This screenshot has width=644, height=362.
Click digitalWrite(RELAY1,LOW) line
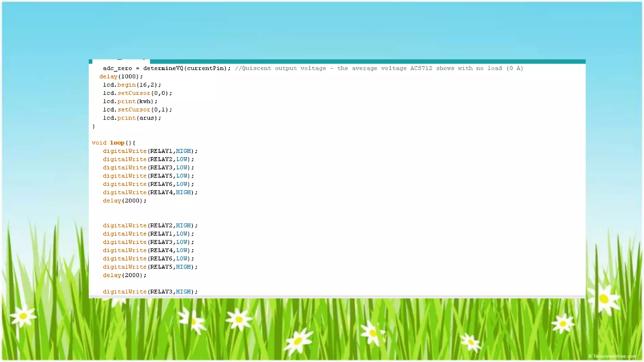(148, 234)
